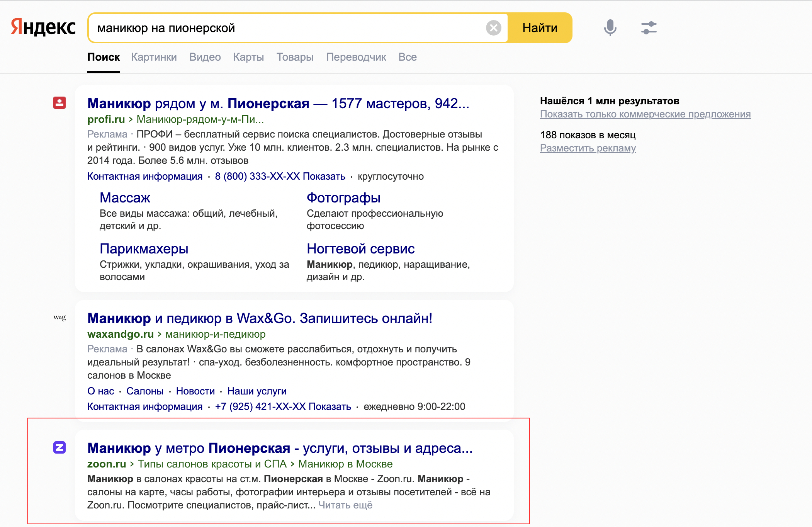Click the Реклама label in the profi.ru ad

click(107, 134)
